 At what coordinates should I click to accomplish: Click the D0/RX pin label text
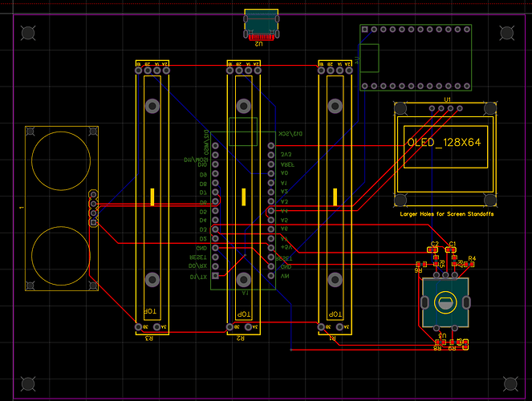click(x=197, y=266)
